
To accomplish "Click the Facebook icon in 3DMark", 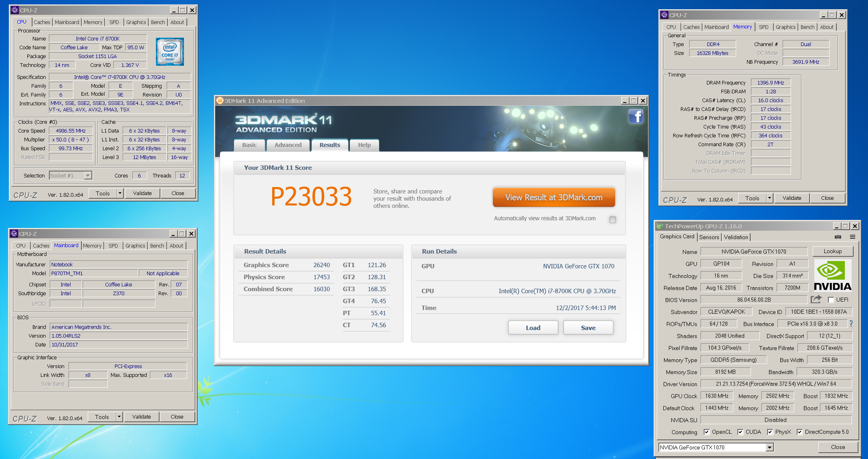I will [636, 117].
